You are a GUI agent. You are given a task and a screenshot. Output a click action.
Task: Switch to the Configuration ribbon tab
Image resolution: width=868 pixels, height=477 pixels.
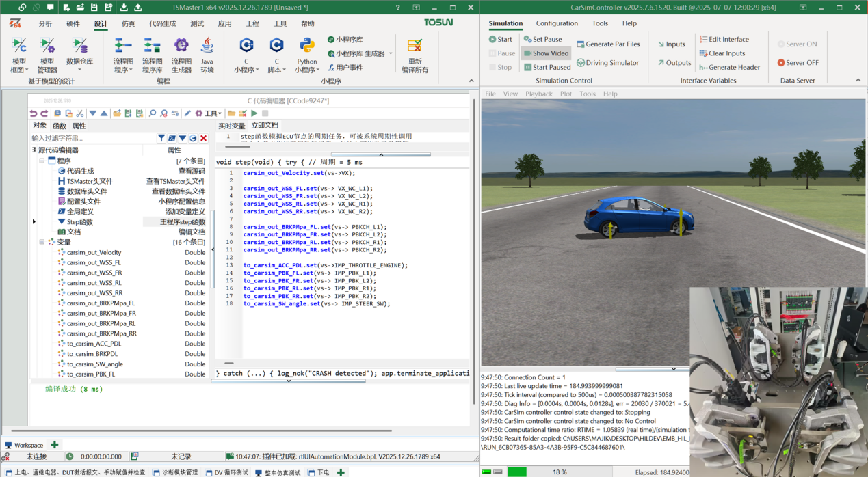(x=557, y=23)
